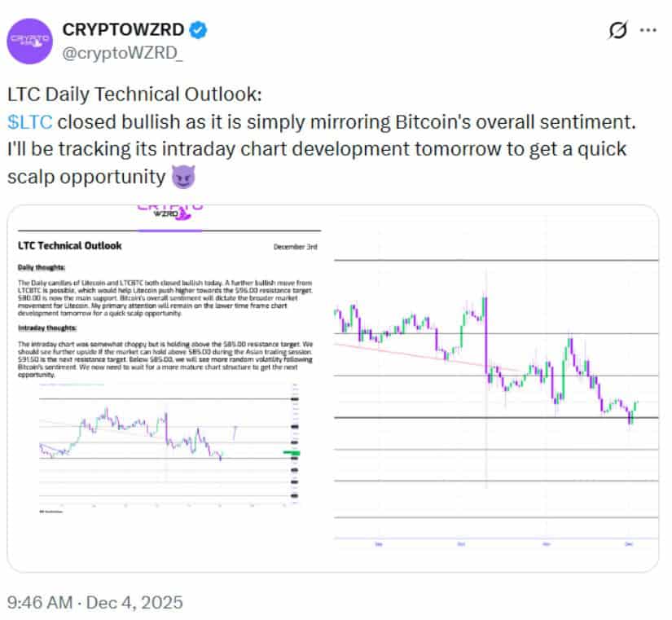
Task: Click the green price label on intraday chart
Action: pyautogui.click(x=292, y=452)
